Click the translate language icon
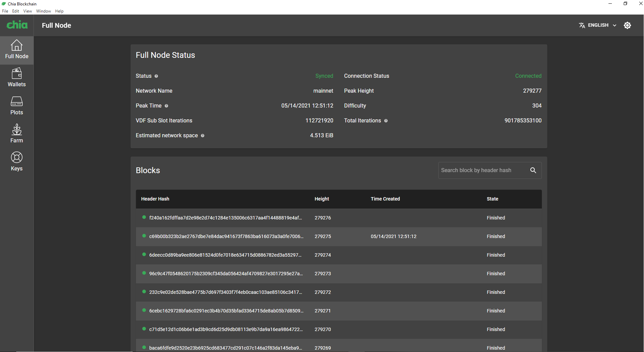The image size is (644, 352). (582, 25)
